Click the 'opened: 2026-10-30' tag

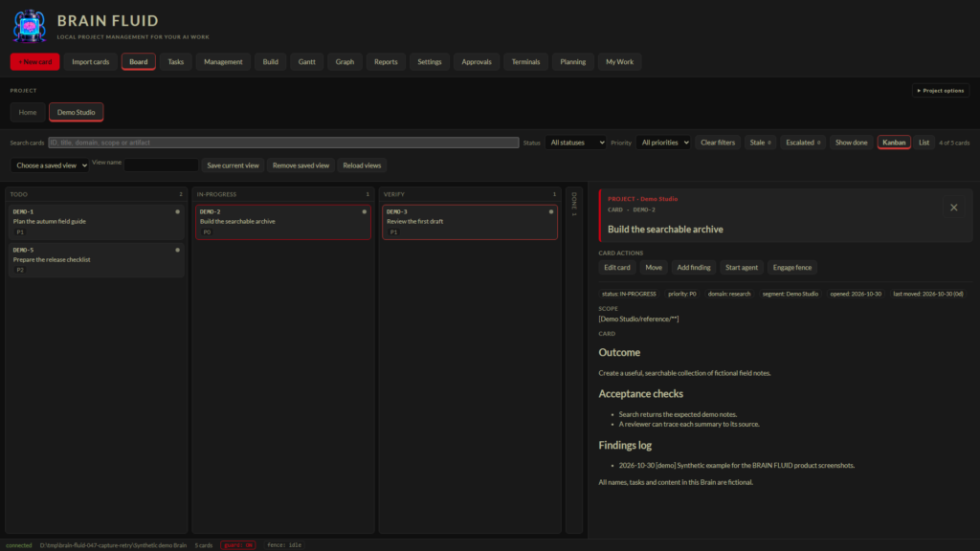(x=856, y=294)
